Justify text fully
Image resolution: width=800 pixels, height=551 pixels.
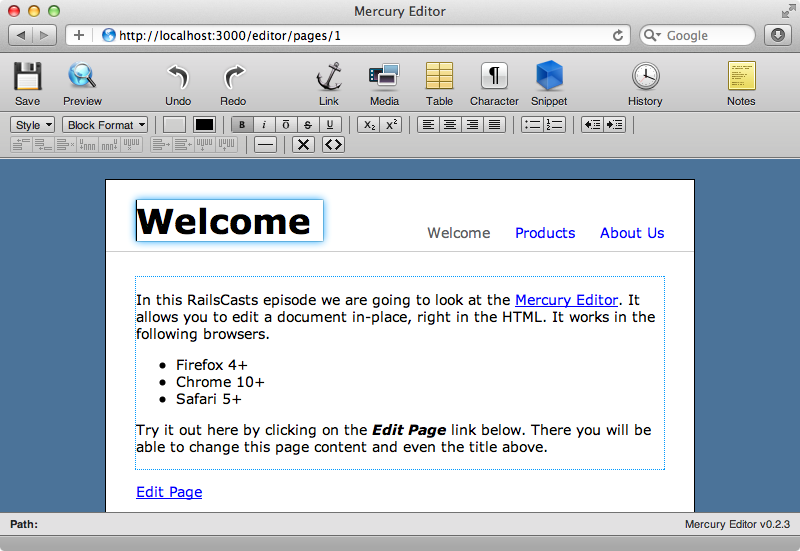click(x=494, y=124)
